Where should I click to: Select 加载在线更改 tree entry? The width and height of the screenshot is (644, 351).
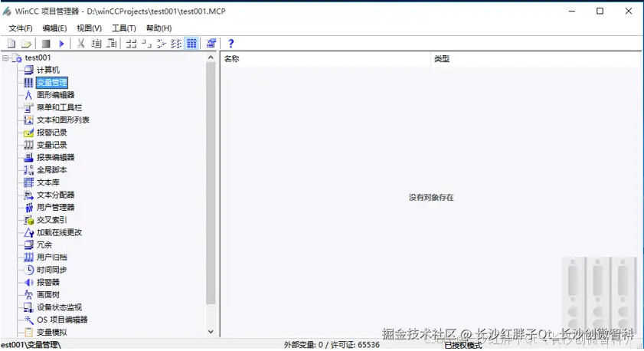(x=59, y=232)
